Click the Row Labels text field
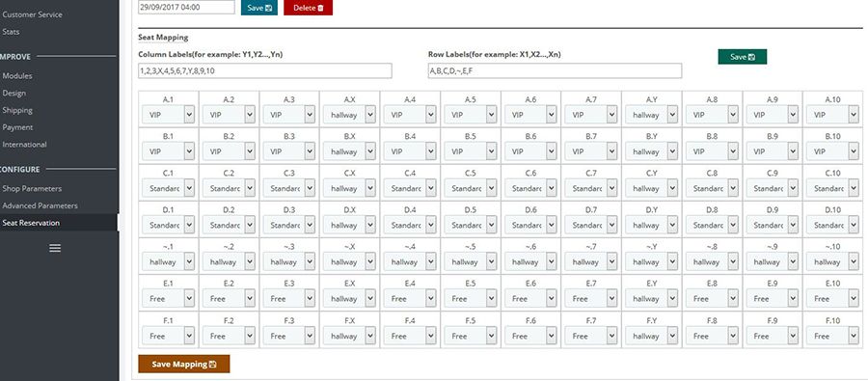 coord(555,70)
